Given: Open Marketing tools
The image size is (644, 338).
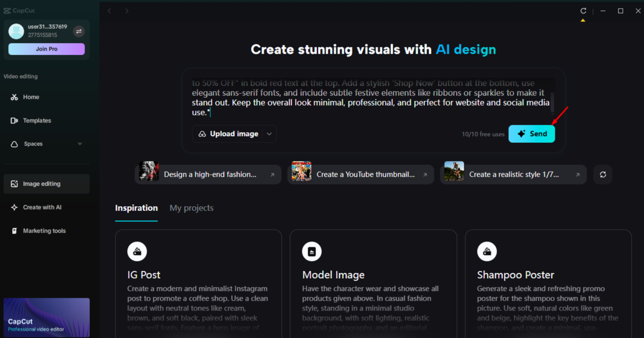Looking at the screenshot, I should (44, 231).
